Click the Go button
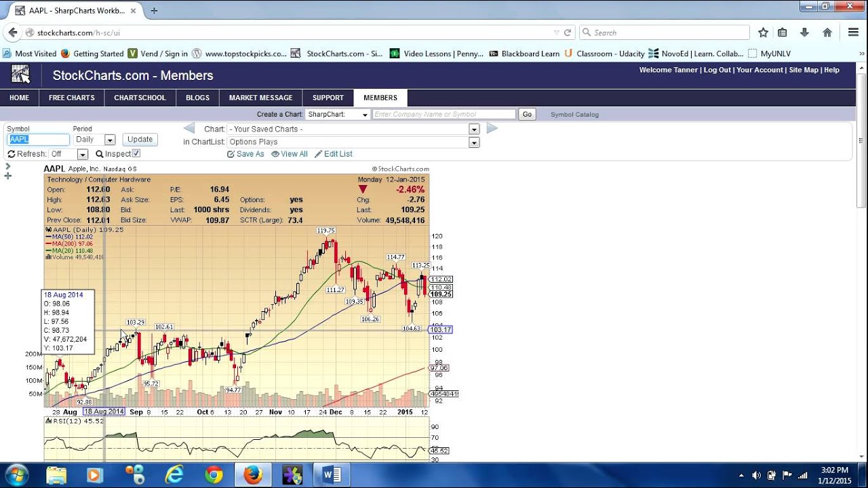Image resolution: width=868 pixels, height=488 pixels. click(x=527, y=115)
